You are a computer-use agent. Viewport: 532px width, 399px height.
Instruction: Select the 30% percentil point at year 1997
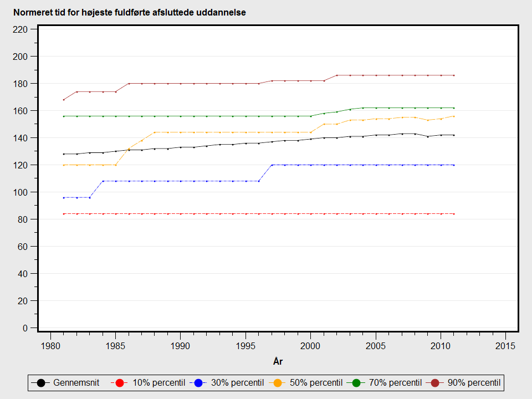tap(272, 165)
